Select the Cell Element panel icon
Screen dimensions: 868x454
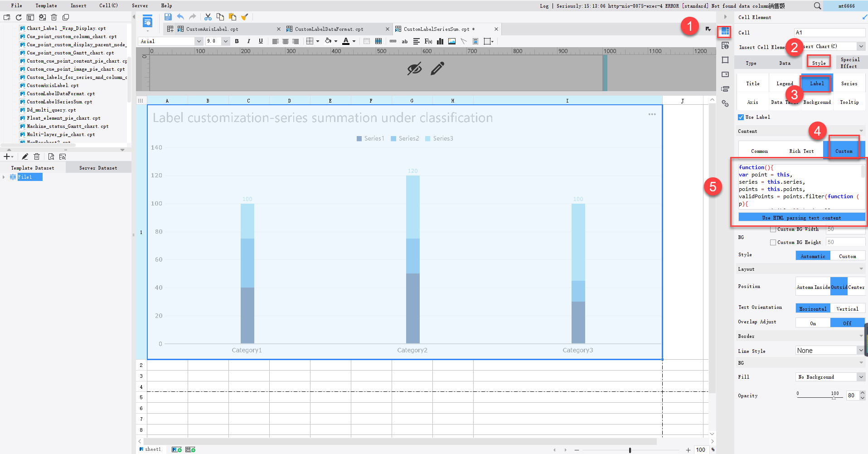tap(723, 32)
